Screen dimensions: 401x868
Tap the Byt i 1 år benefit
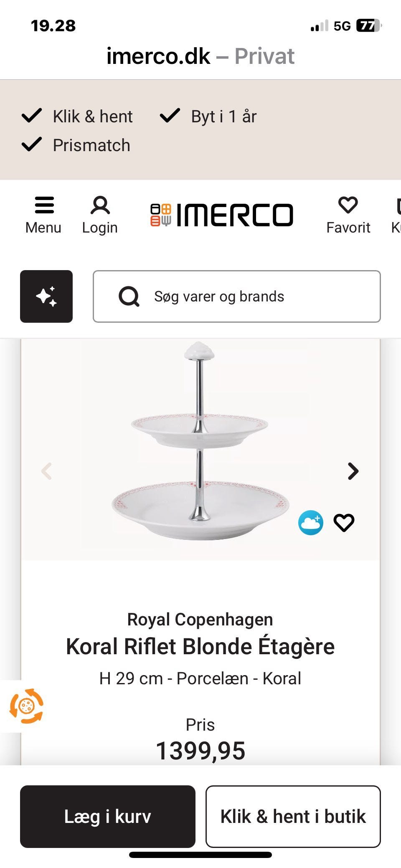click(x=209, y=116)
